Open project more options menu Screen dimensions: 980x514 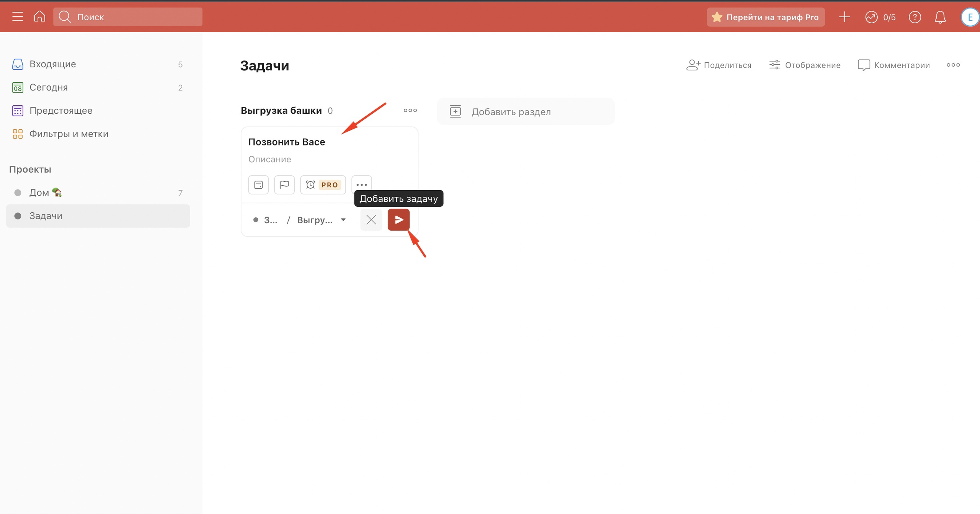tap(953, 65)
